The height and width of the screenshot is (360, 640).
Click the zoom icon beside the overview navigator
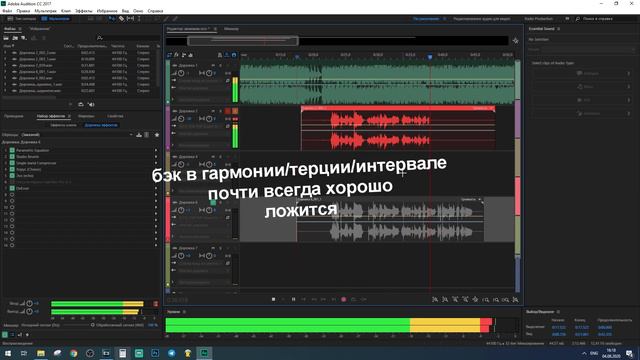click(516, 41)
